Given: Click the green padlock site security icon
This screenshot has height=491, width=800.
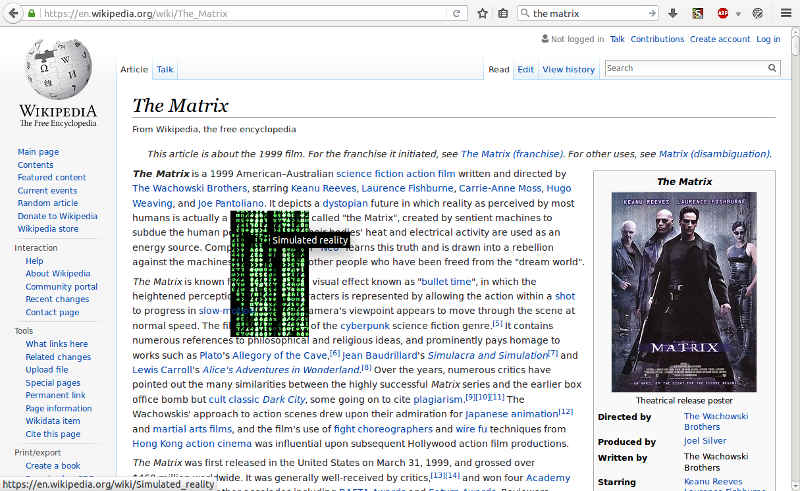Looking at the screenshot, I should (x=32, y=13).
